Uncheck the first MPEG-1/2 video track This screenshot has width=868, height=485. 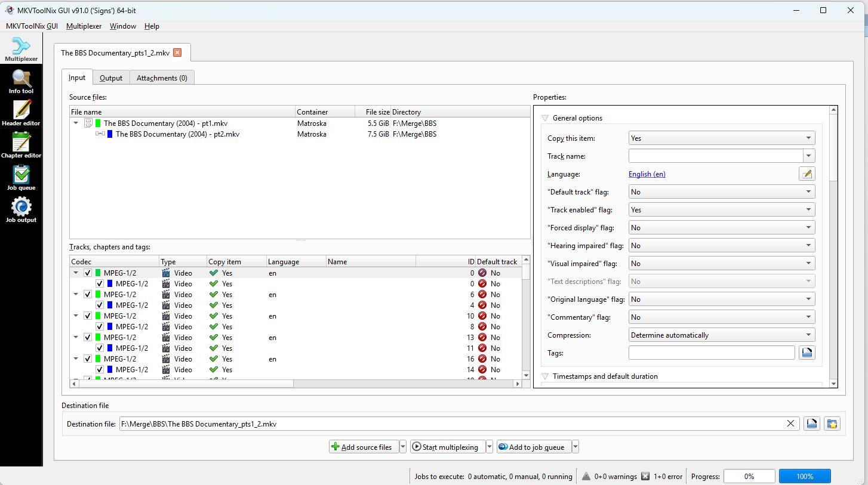click(88, 273)
